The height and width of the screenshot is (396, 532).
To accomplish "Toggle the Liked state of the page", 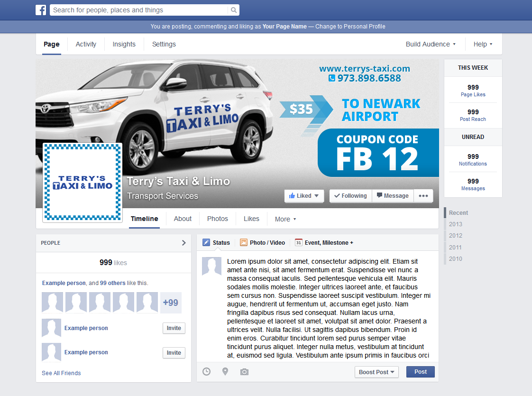I will (303, 195).
